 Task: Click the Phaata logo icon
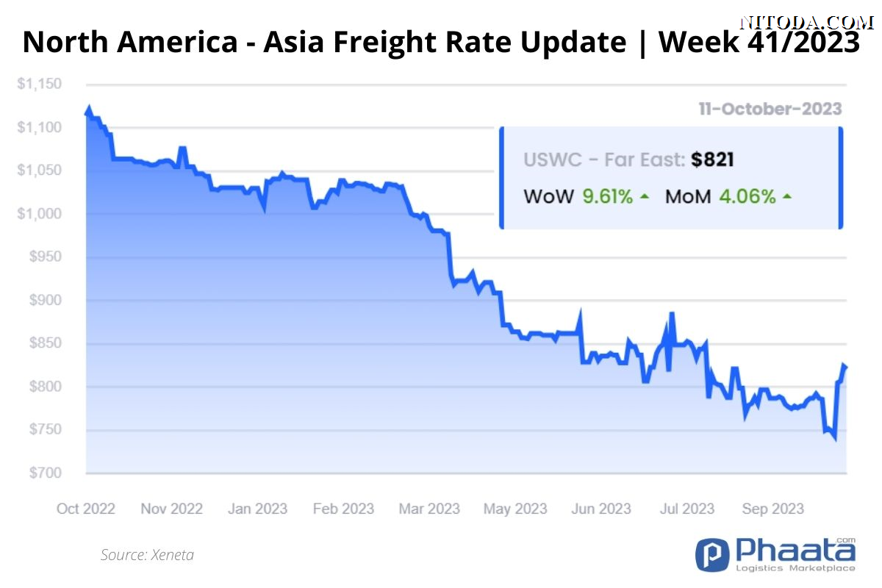(x=712, y=553)
